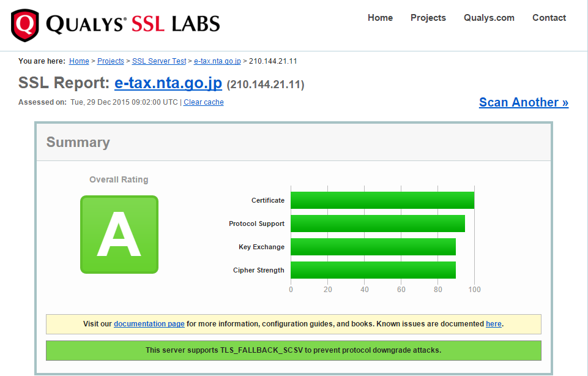Viewport: 588px width, 376px height.
Task: Click the 'Key Exchange' chart label
Action: (261, 247)
